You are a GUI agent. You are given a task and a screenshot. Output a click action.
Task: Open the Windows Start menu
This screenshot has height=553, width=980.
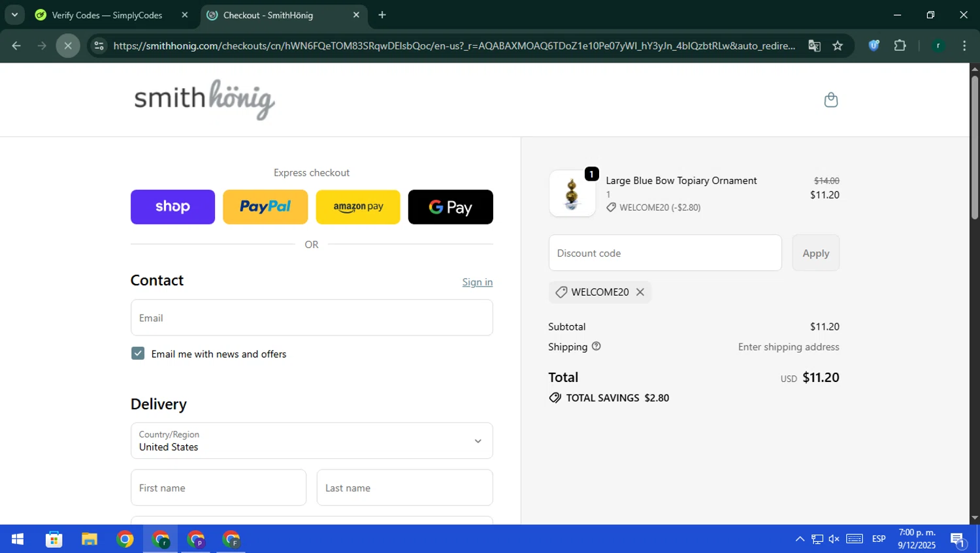[18, 539]
